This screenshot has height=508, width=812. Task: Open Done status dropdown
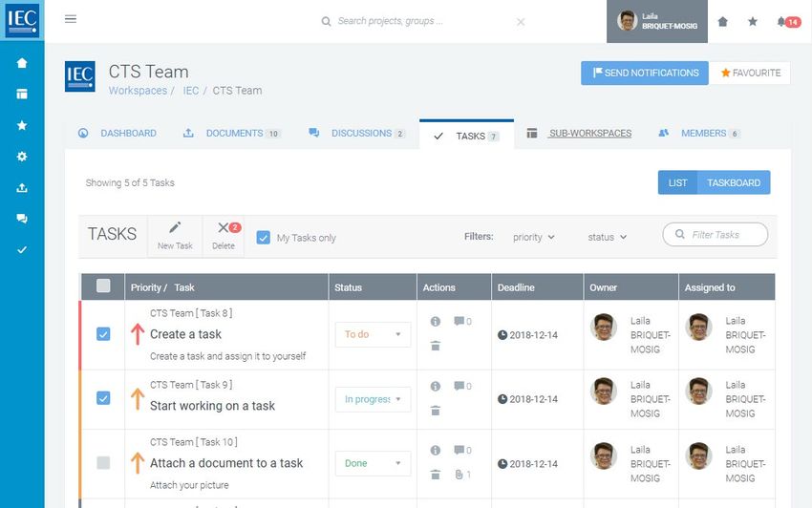pyautogui.click(x=373, y=463)
